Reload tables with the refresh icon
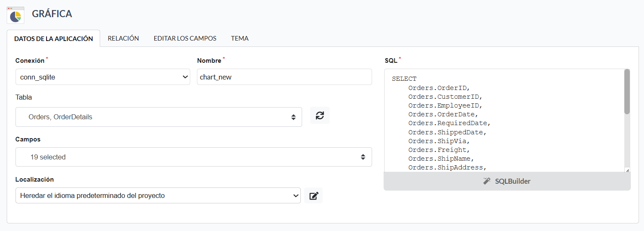The height and width of the screenshot is (231, 644). point(320,116)
